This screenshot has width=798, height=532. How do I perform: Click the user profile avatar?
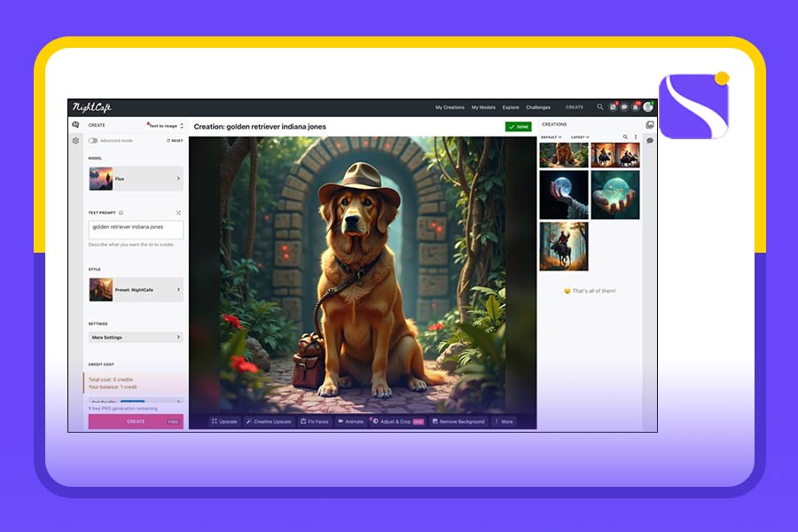(x=648, y=107)
